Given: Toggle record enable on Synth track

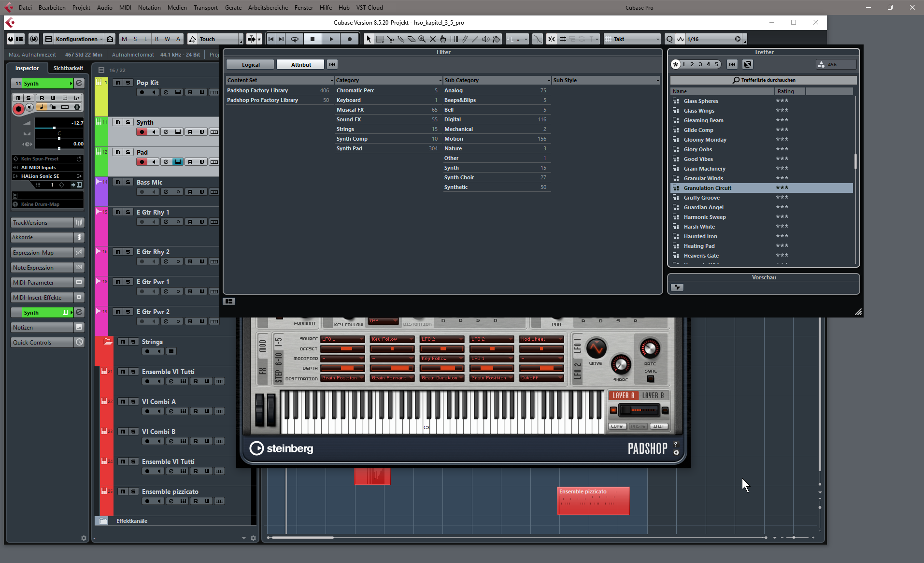Looking at the screenshot, I should [142, 132].
